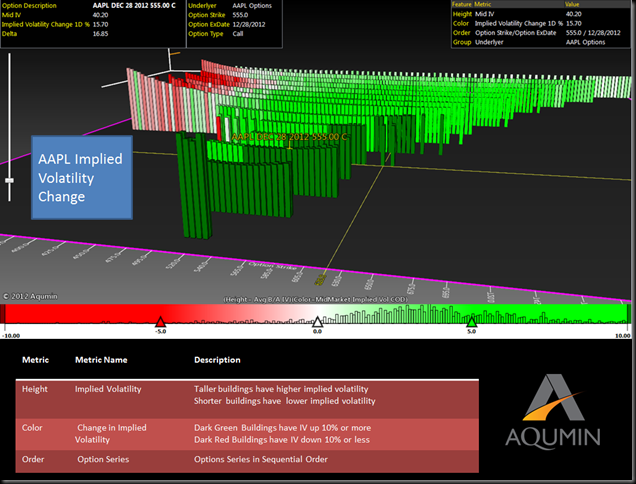Click the '© 2012 Aqumin' copyright text

click(x=30, y=296)
